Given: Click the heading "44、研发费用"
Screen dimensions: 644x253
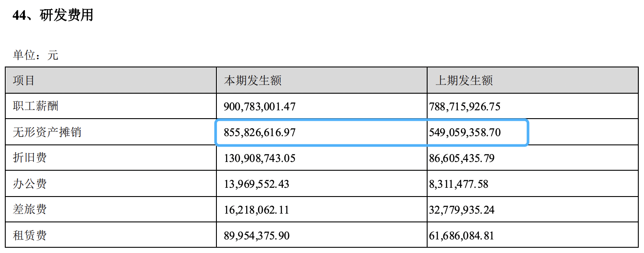Looking at the screenshot, I should [x=53, y=15].
